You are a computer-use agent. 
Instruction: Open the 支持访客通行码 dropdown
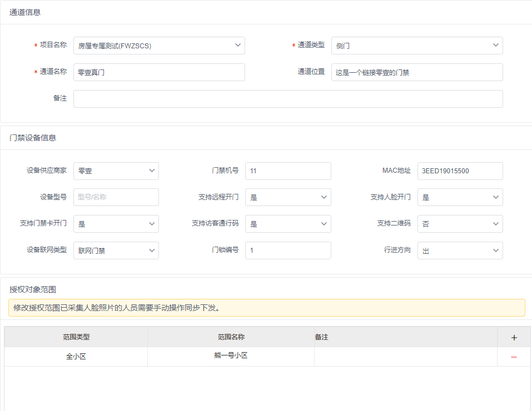pos(288,224)
